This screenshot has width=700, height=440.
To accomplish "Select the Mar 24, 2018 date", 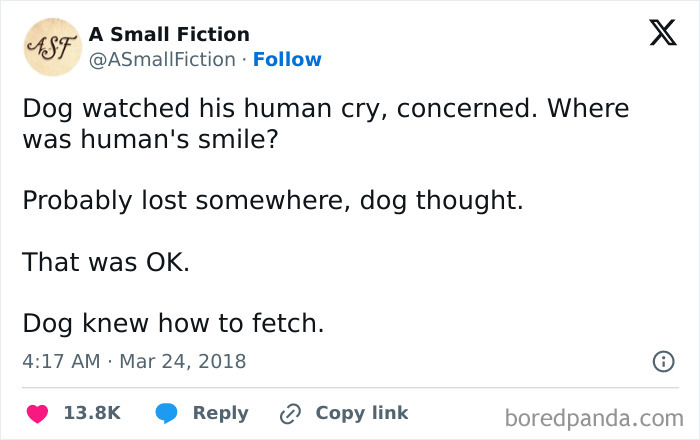I will coord(182,361).
